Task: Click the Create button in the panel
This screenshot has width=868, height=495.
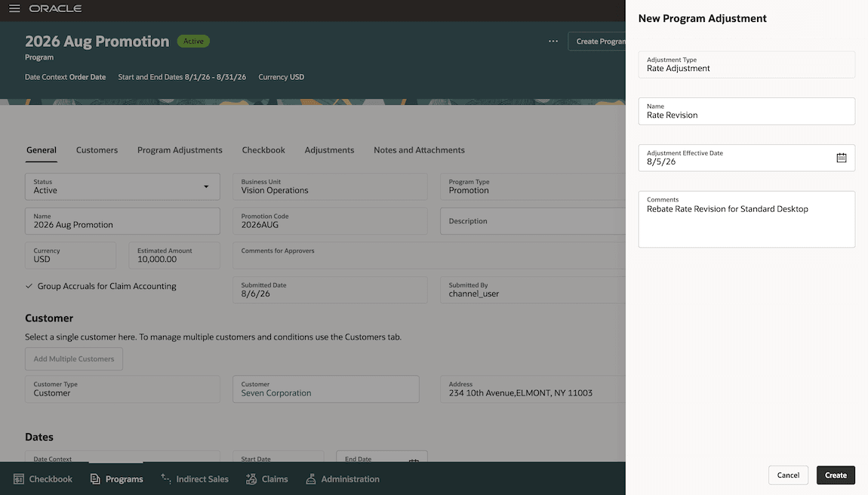Action: 836,475
